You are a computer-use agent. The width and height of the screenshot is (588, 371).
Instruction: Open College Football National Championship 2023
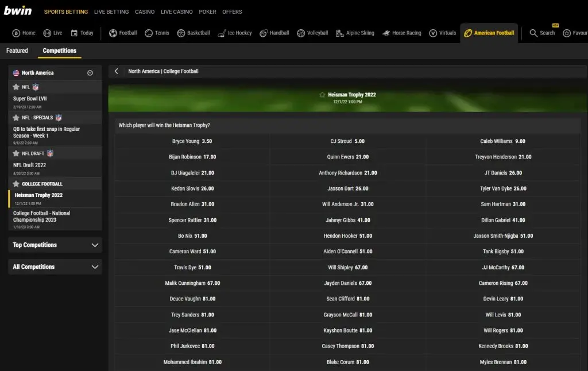click(55, 219)
